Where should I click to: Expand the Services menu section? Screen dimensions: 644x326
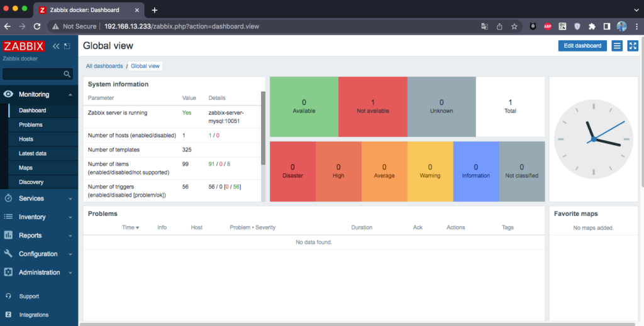(70, 199)
